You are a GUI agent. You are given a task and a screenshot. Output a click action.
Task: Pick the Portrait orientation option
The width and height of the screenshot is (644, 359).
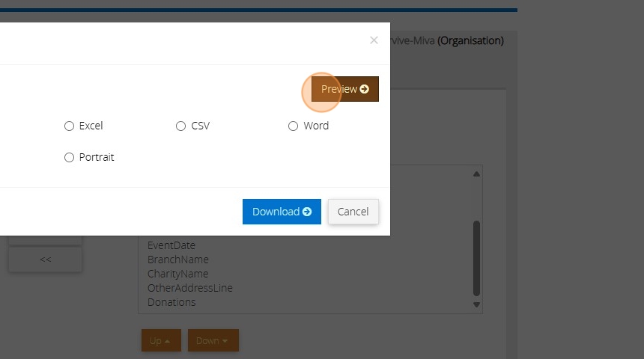(x=70, y=158)
